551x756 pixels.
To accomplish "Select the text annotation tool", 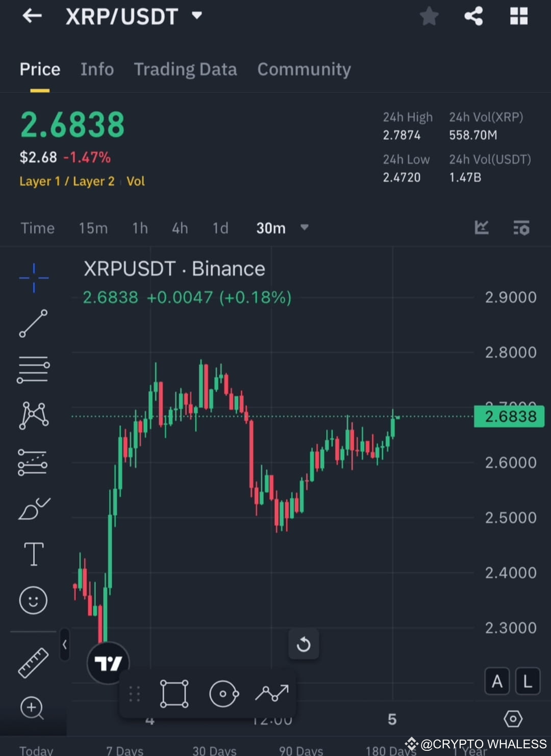I will (33, 553).
